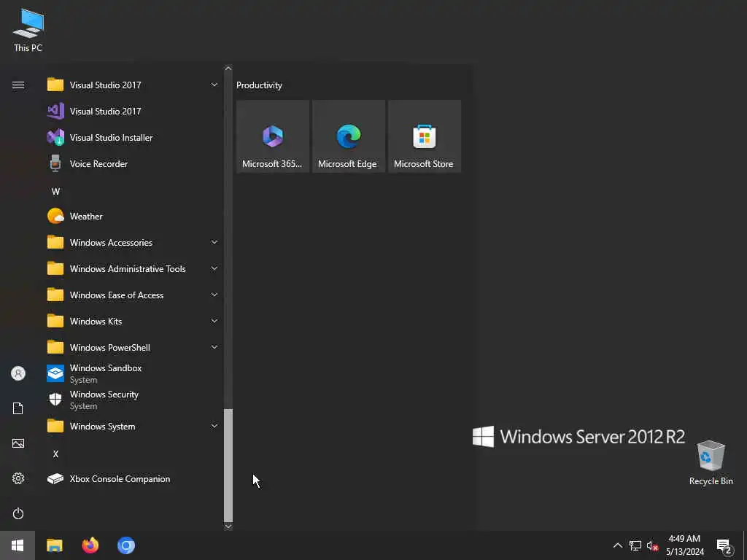Show hidden system tray icons

click(617, 545)
